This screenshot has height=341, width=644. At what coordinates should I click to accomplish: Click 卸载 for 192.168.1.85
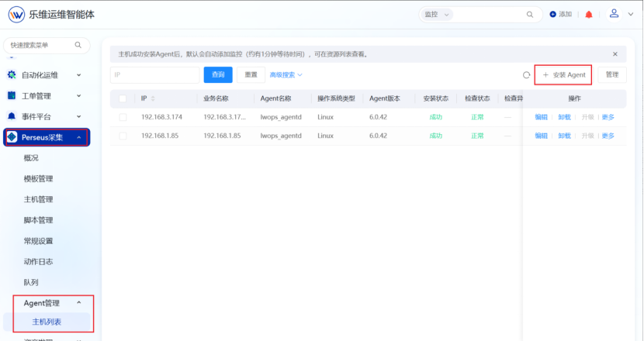(564, 136)
